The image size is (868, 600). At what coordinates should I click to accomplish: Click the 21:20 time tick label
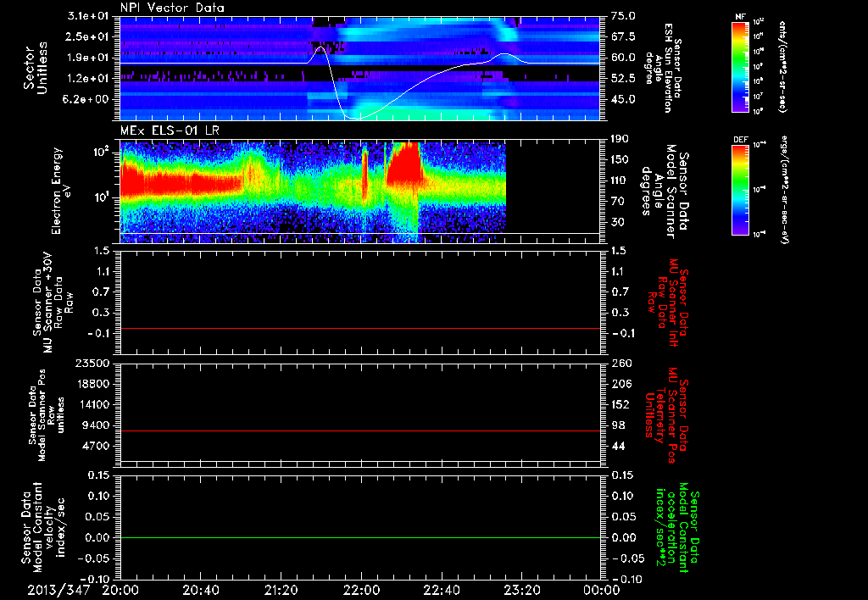point(281,590)
